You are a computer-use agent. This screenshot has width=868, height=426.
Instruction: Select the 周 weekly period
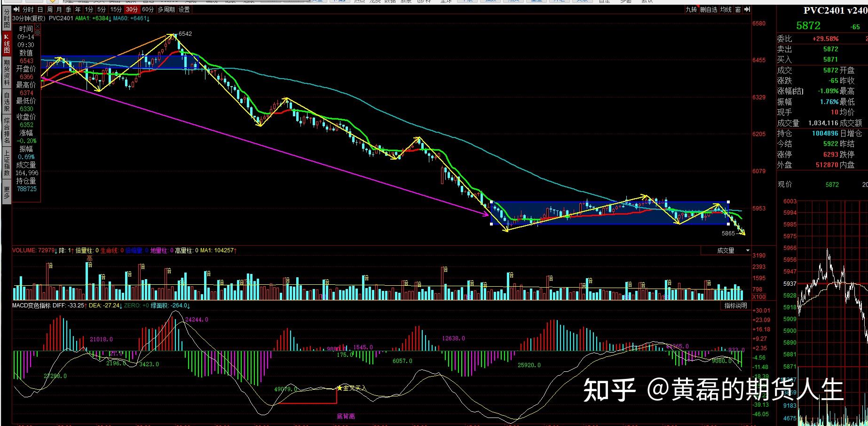coord(49,9)
